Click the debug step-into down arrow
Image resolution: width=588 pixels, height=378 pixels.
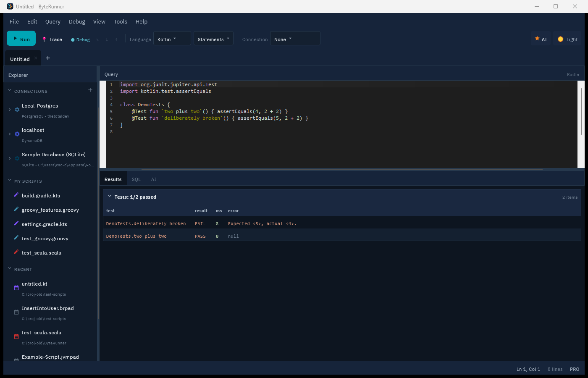(107, 39)
